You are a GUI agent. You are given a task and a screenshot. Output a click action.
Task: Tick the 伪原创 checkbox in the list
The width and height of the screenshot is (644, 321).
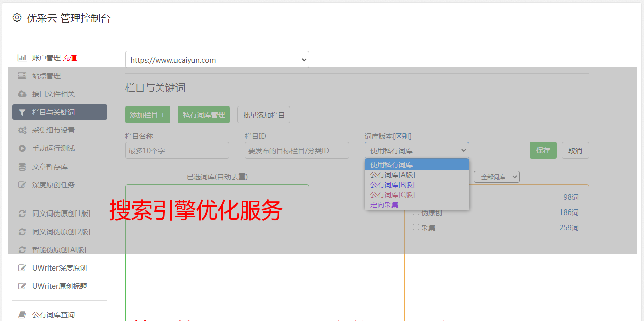[416, 212]
